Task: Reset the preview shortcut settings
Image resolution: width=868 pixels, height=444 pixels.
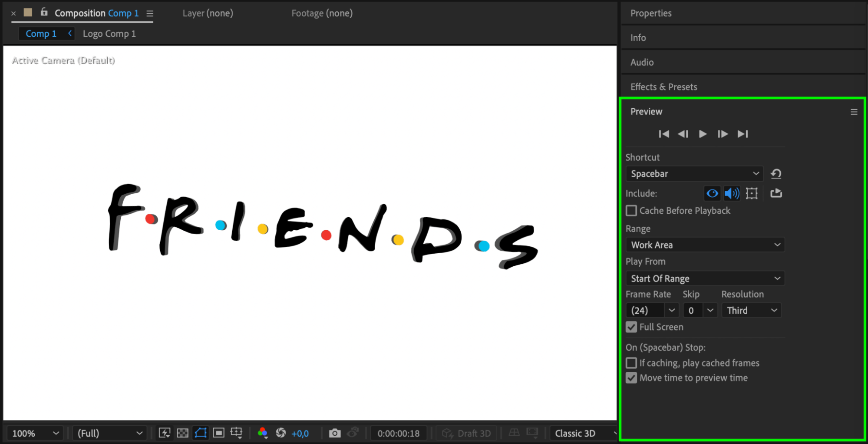Action: pos(776,174)
